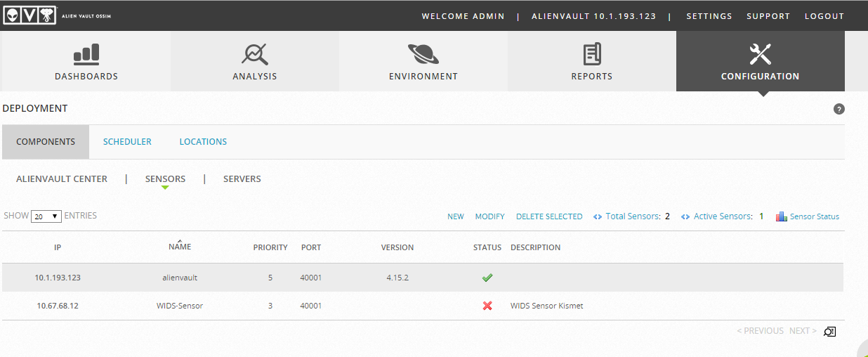868x357 pixels.
Task: Open the Analysis magnifier icon
Action: coord(255,54)
